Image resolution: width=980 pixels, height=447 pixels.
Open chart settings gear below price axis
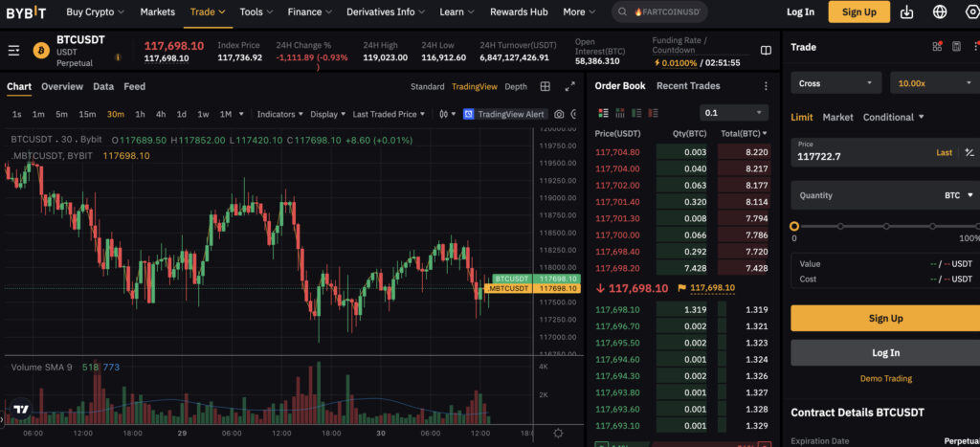[558, 434]
